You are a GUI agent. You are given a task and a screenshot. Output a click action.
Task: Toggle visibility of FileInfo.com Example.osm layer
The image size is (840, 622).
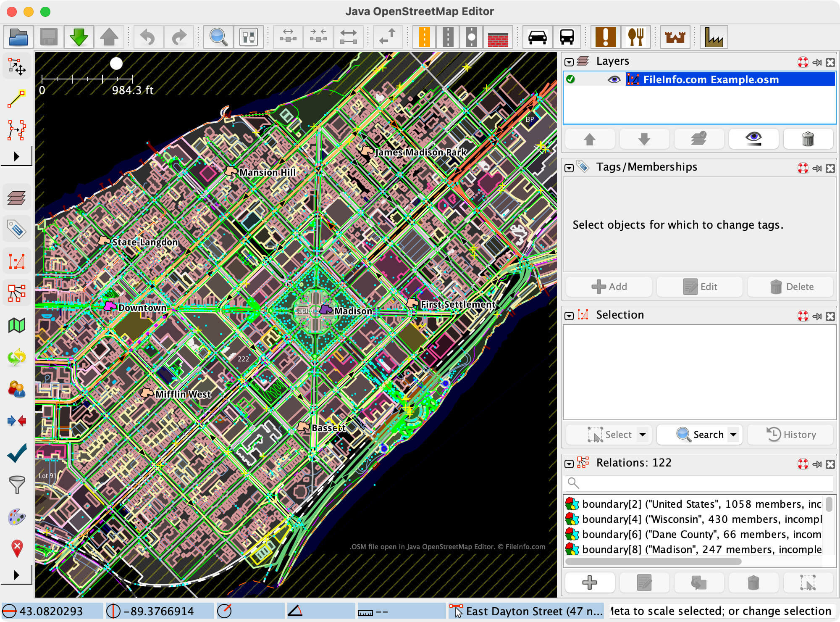click(x=614, y=79)
